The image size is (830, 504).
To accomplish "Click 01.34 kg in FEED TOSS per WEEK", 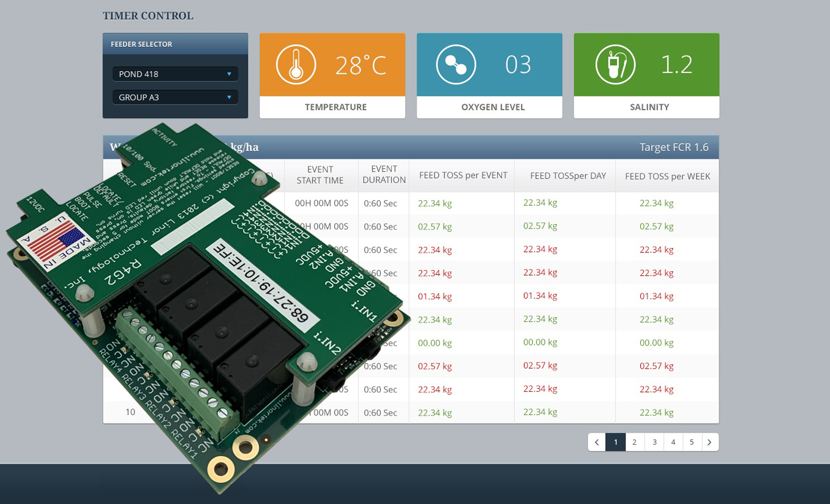I will 657,296.
